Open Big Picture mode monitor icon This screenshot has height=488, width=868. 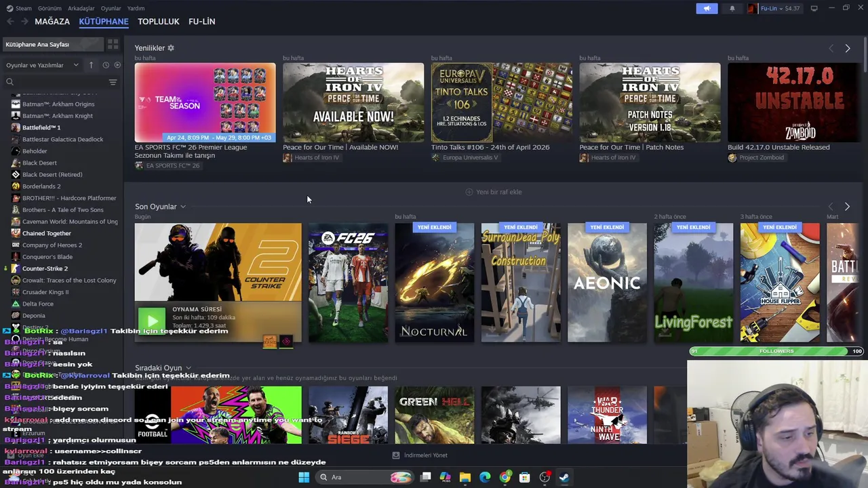[814, 8]
